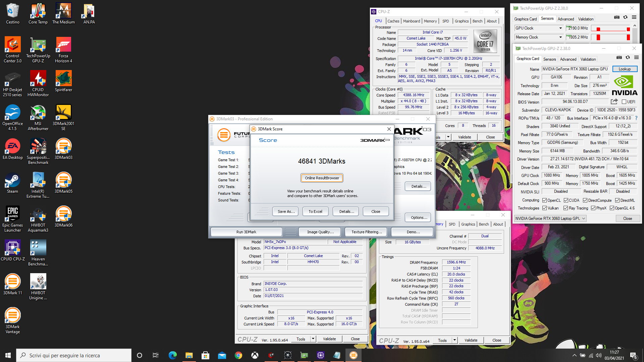
Task: Launch Forza Horizon 4 shortcut
Action: [x=63, y=50]
